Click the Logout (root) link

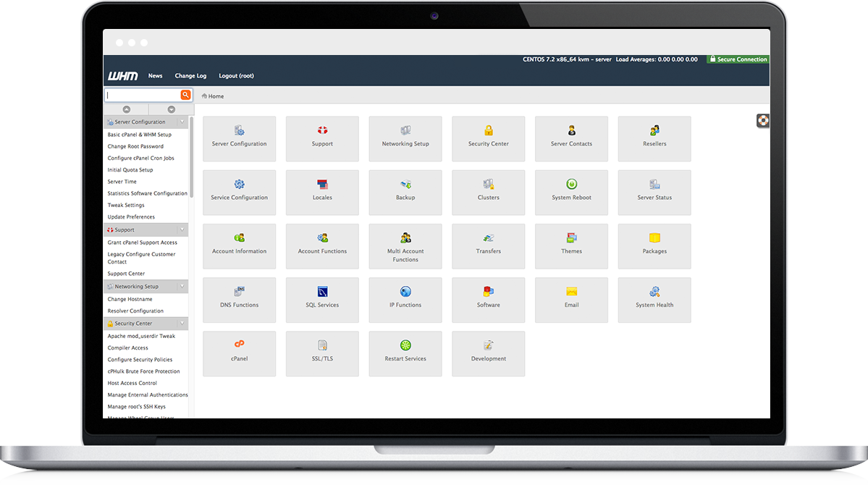pos(236,76)
